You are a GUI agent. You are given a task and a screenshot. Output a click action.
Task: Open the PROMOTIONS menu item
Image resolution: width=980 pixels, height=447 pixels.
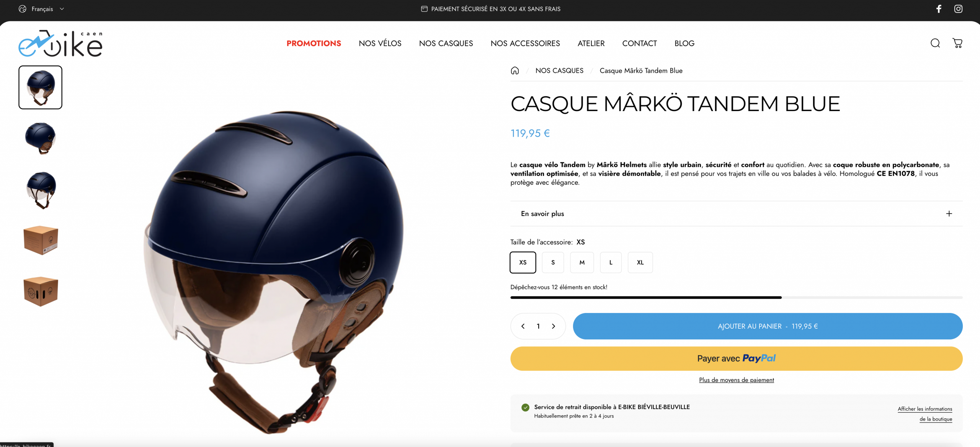tap(314, 43)
